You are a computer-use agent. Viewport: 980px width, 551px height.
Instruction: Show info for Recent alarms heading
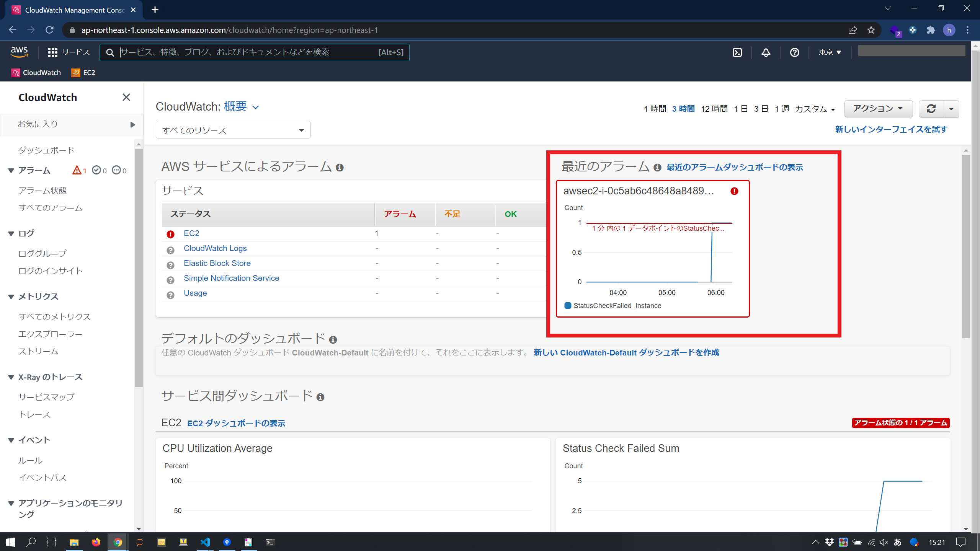(657, 168)
